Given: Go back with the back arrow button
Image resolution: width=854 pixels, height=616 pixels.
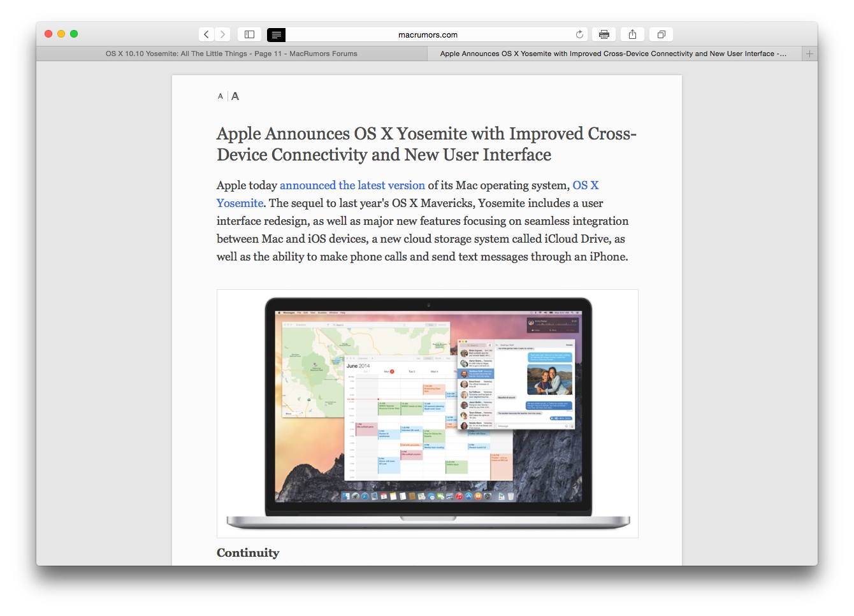Looking at the screenshot, I should click(x=206, y=34).
